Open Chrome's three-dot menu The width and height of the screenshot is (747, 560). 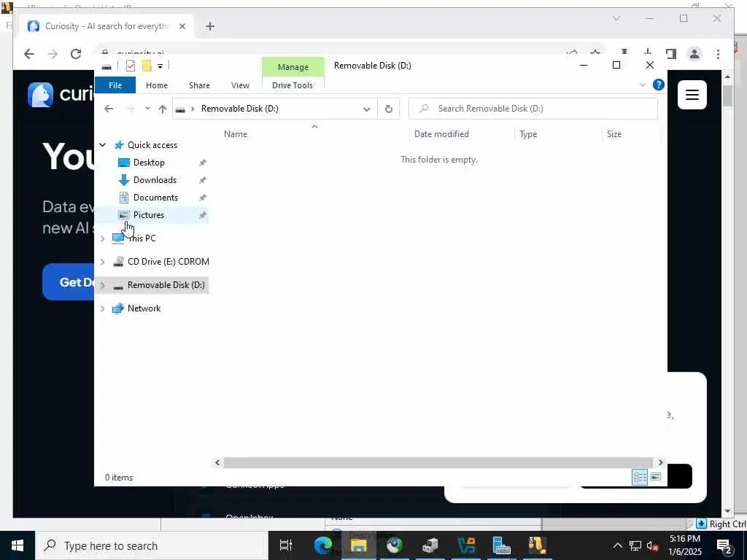click(718, 54)
